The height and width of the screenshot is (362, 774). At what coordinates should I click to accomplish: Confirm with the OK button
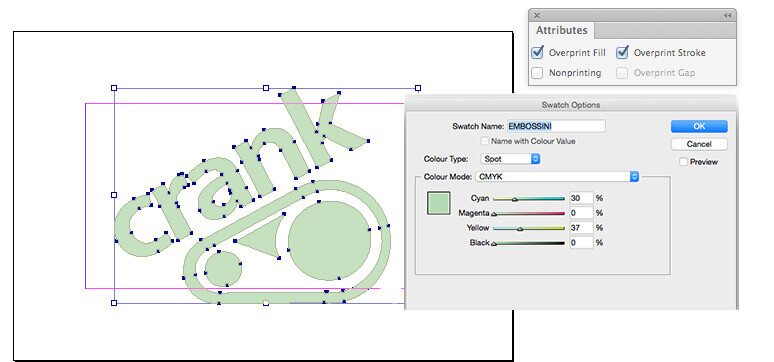point(699,126)
